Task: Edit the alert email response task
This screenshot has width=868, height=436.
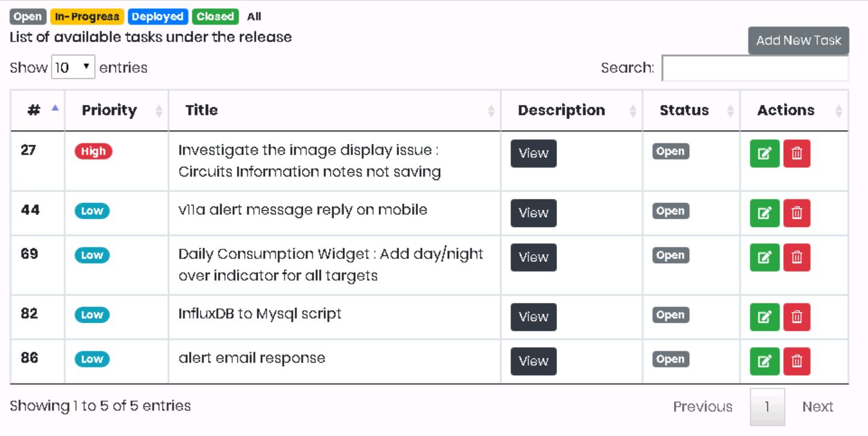Action: [x=764, y=361]
